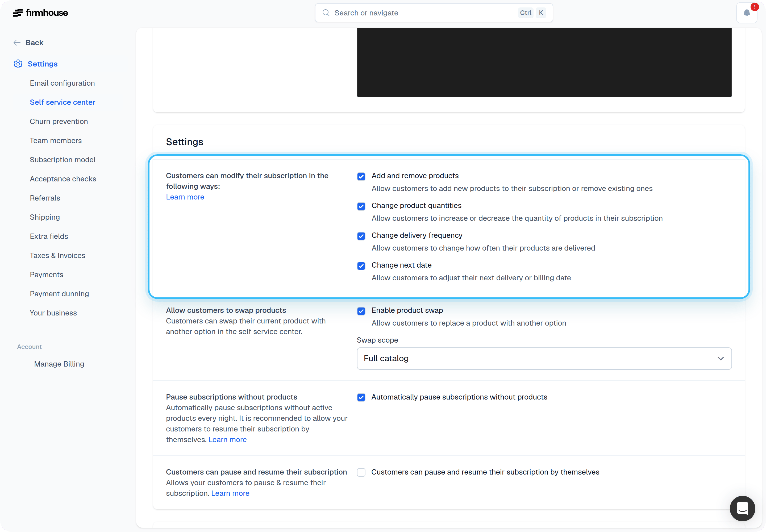Open Manage Billing
This screenshot has height=532, width=766.
[x=59, y=364]
